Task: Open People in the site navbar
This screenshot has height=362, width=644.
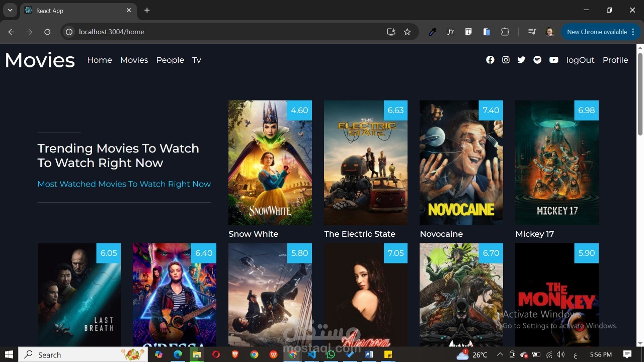Action: (x=170, y=60)
